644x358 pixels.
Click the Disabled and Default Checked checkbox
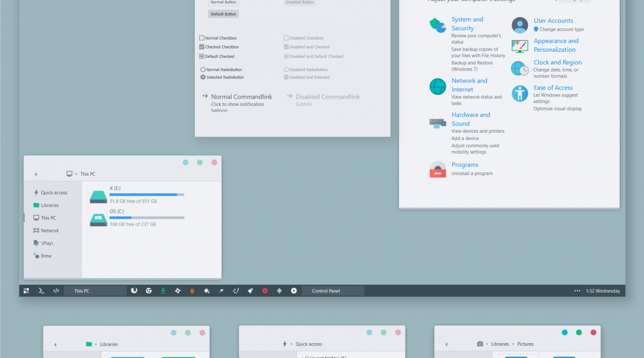pos(286,56)
